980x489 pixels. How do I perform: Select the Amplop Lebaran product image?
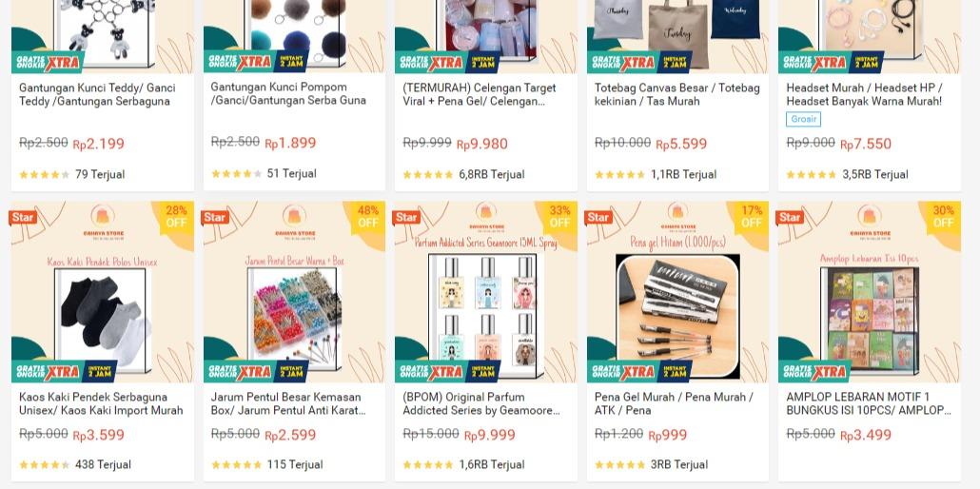click(x=870, y=319)
